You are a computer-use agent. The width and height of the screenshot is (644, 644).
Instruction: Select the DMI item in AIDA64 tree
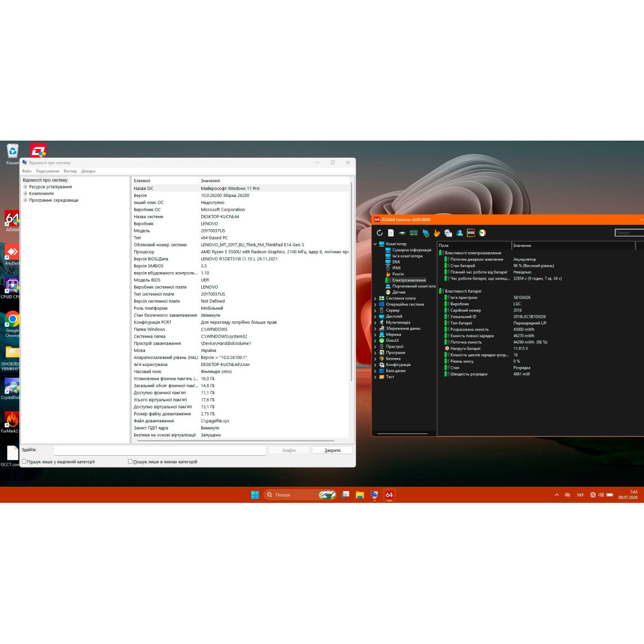396,262
